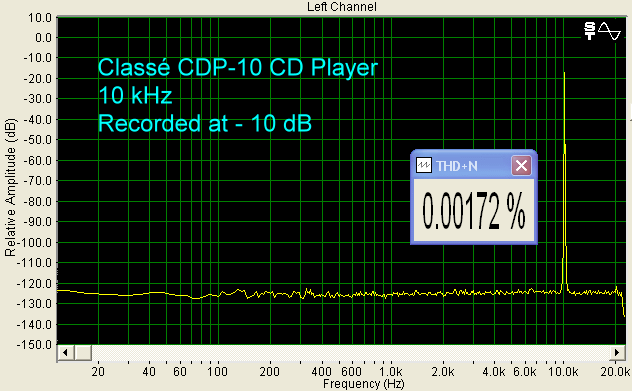
Task: Click the 0.00172 % distortion reading
Action: click(474, 211)
